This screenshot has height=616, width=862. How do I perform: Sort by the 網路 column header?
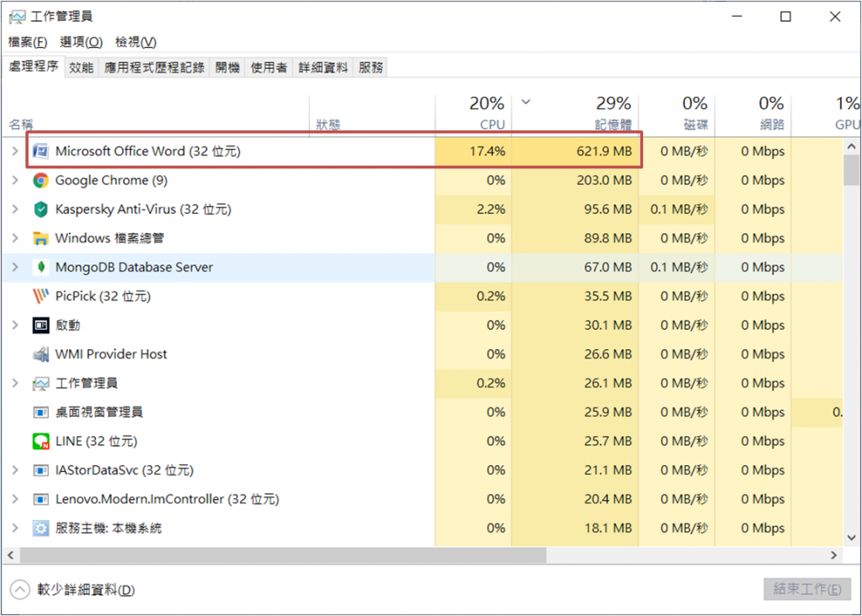pos(753,114)
